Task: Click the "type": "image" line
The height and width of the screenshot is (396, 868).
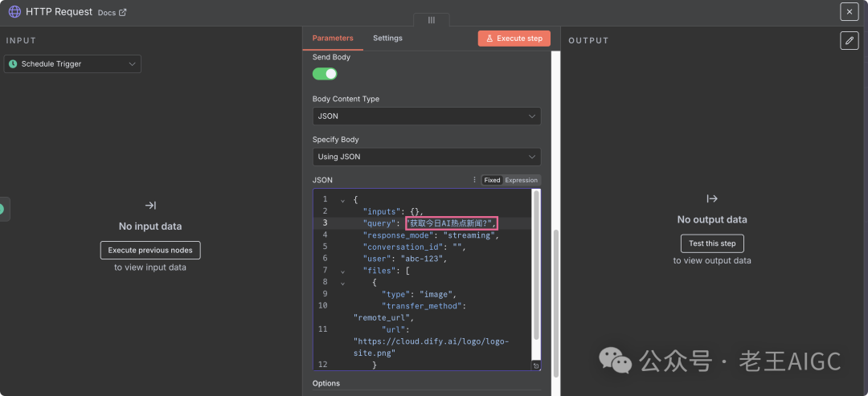Action: (x=419, y=294)
